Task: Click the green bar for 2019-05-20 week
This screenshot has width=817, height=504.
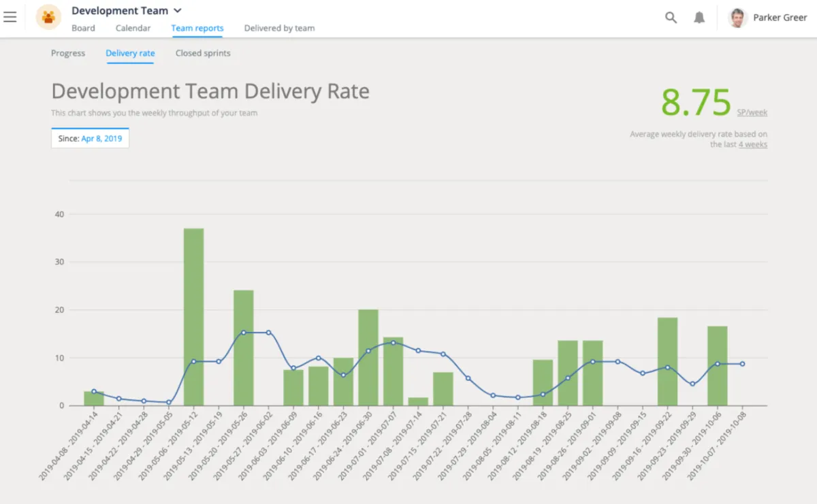Action: point(244,348)
